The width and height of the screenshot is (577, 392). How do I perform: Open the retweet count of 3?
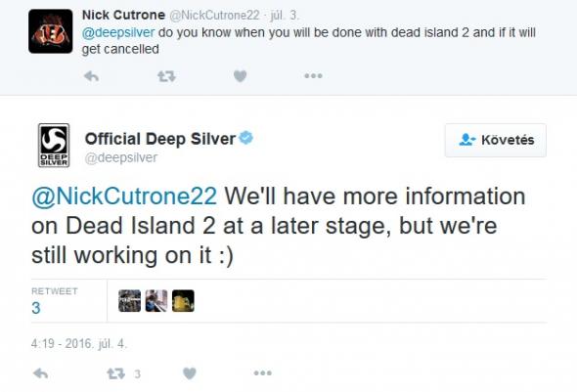pos(35,308)
